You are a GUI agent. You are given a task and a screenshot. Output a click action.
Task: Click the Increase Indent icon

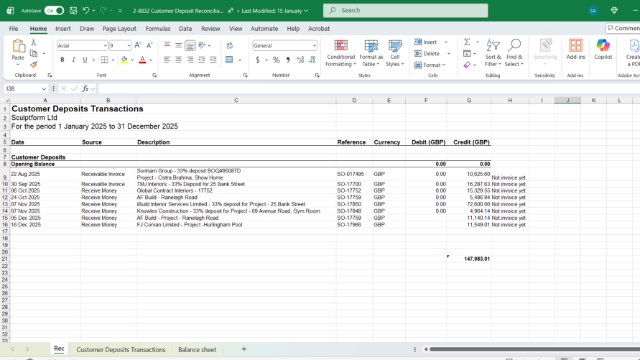(213, 60)
